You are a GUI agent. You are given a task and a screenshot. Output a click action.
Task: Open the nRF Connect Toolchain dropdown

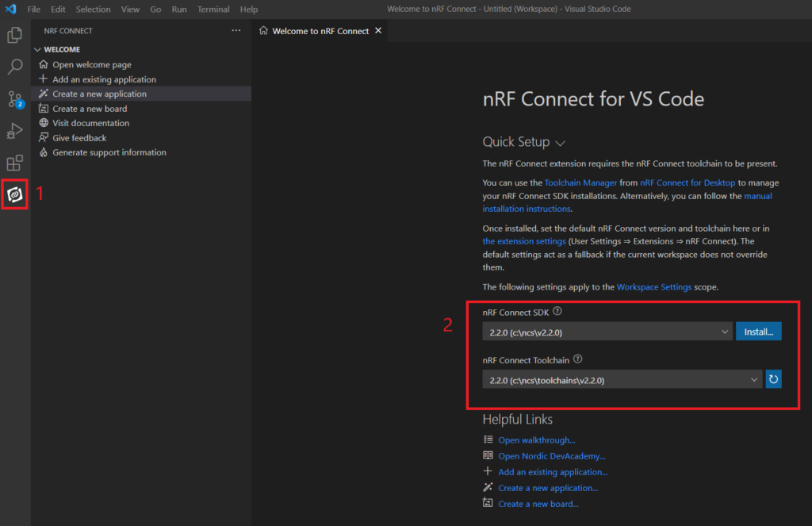click(622, 380)
